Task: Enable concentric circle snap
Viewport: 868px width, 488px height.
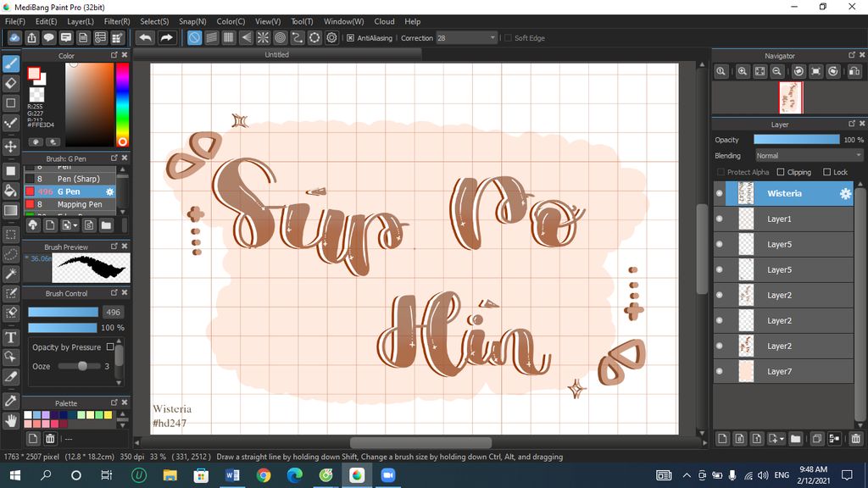Action: pyautogui.click(x=280, y=37)
